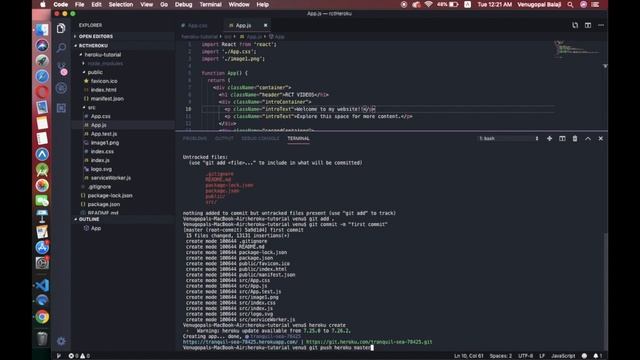Open favicon.ico in the explorer
Image resolution: width=640 pixels, height=360 pixels.
click(104, 81)
